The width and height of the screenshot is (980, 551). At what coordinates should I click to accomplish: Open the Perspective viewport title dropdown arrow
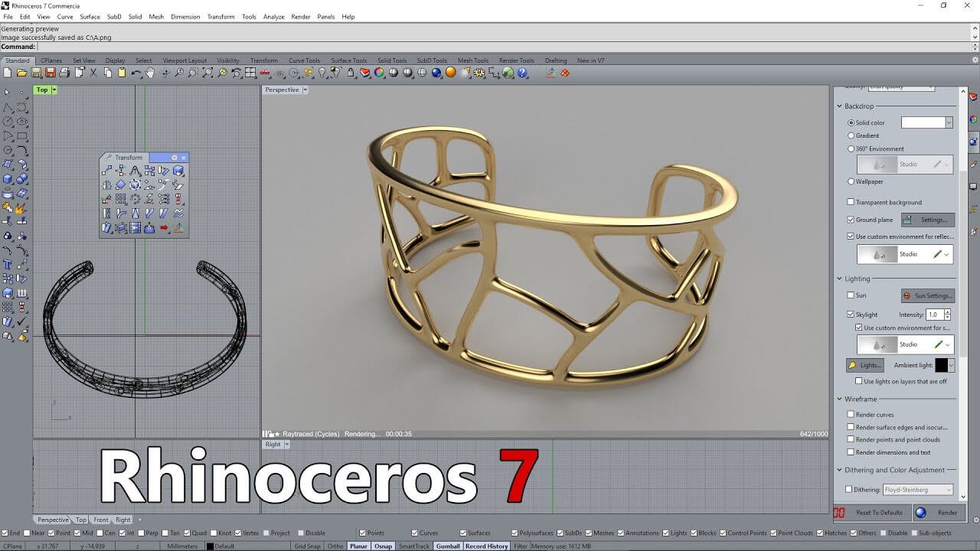[x=305, y=90]
